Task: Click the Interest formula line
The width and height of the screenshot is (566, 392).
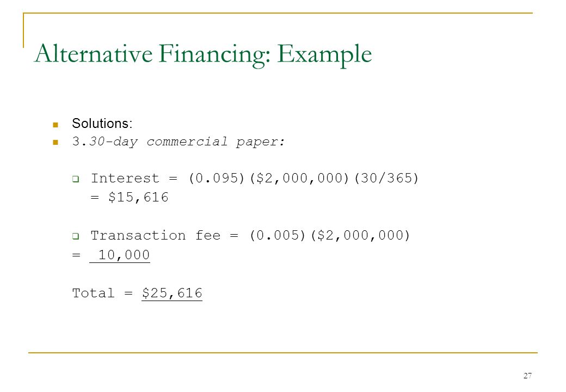Action: (255, 179)
